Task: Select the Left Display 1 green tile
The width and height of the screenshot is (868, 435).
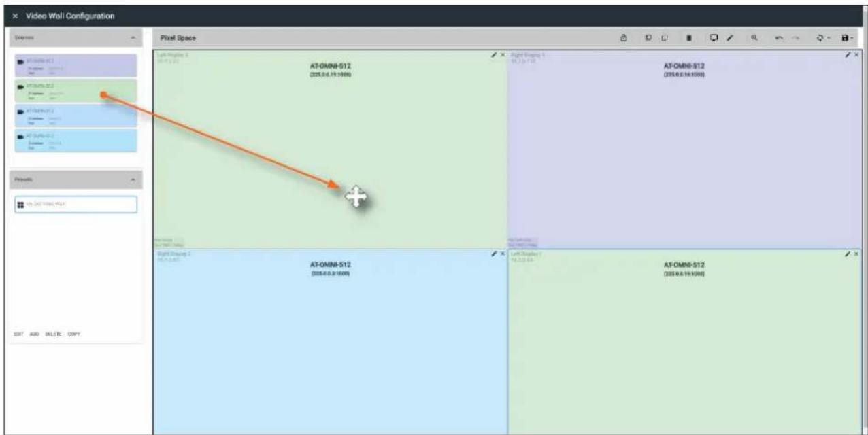Action: click(685, 341)
